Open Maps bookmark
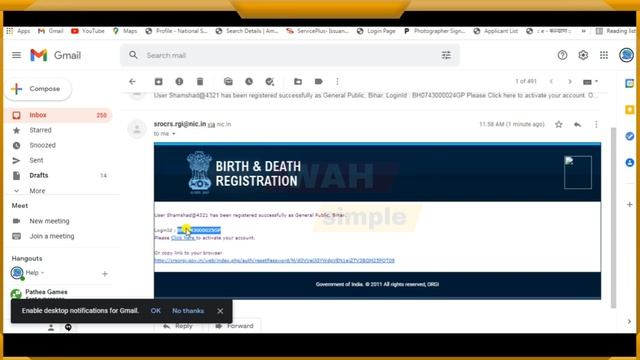 pos(125,31)
